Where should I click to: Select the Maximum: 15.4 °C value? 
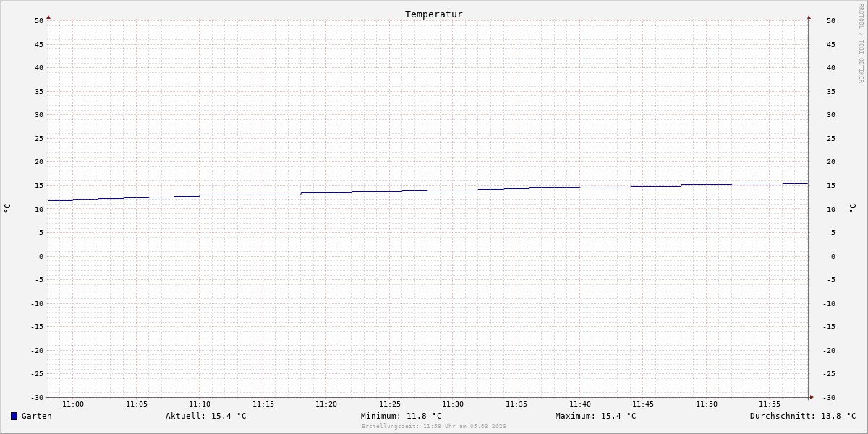click(596, 416)
